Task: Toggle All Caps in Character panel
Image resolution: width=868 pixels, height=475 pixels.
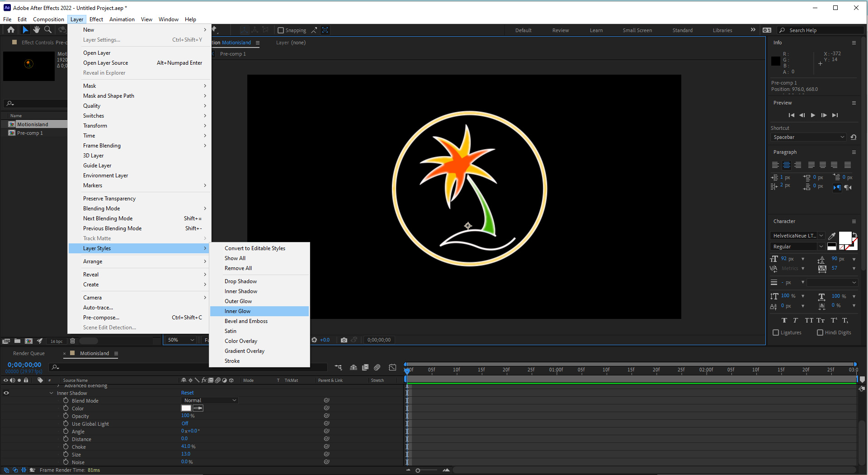Action: (x=809, y=320)
